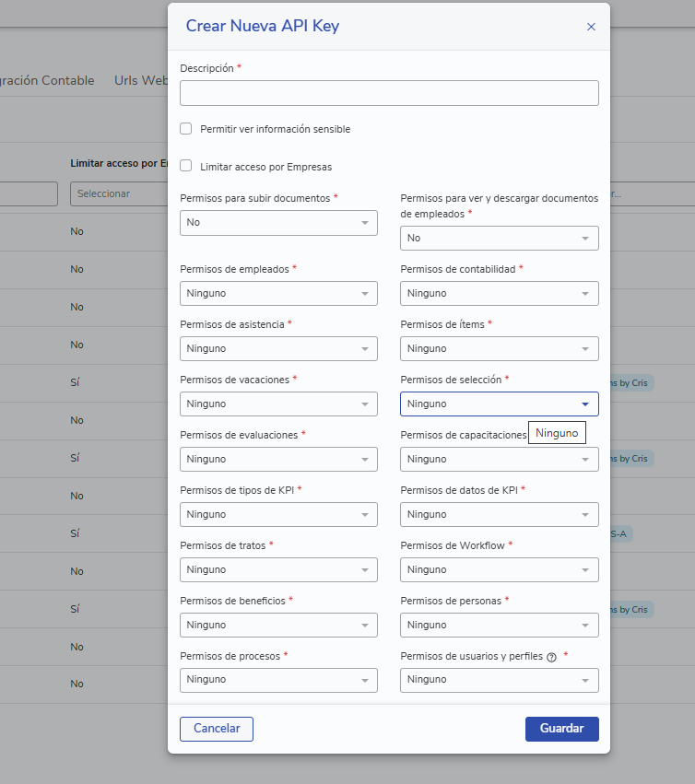Expand Permisos de evaluaciones dropdown
This screenshot has width=695, height=784.
pos(278,459)
